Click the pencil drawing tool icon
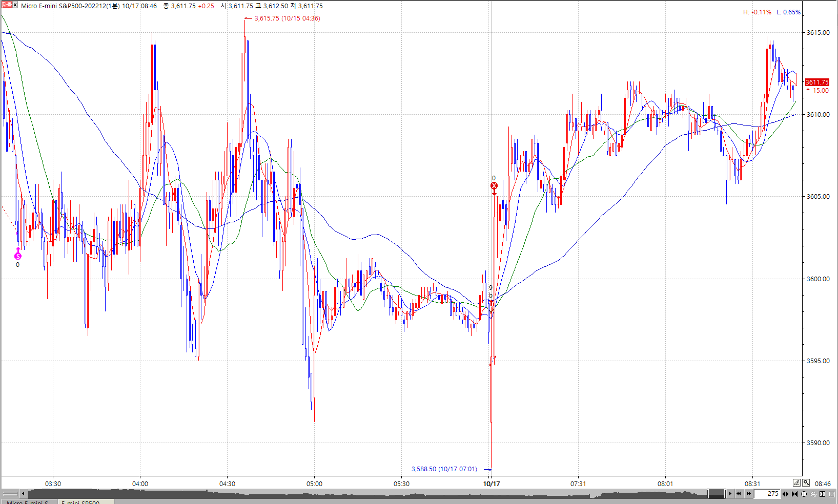Viewport: 838px width, 504px height. [x=796, y=482]
